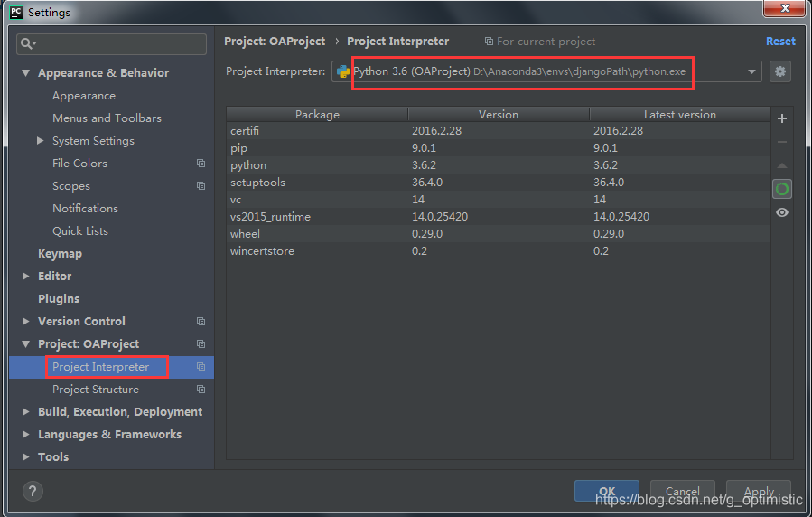Select File Colors settings
Viewport: 812px width, 517px height.
point(79,164)
